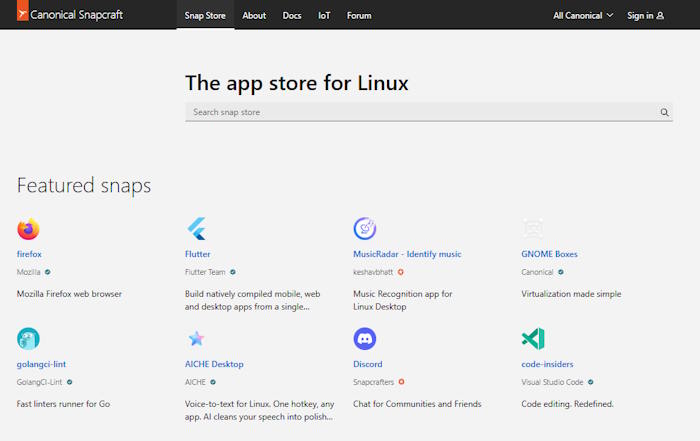Viewport: 700px width, 441px height.
Task: Open the MusicRadar - Identify music link
Action: click(x=407, y=254)
